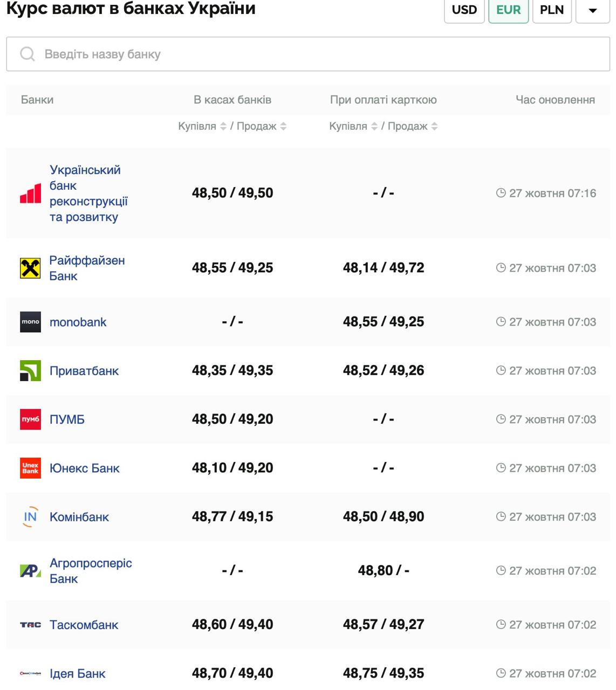Click the Privatbank green logo icon

pos(30,371)
